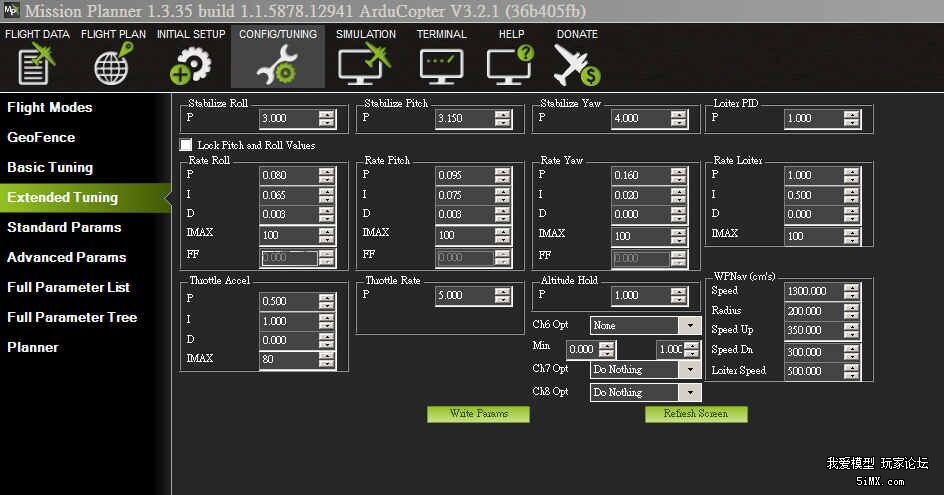
Task: Click the Stabilize Roll P stepper arrows
Action: pyautogui.click(x=326, y=119)
